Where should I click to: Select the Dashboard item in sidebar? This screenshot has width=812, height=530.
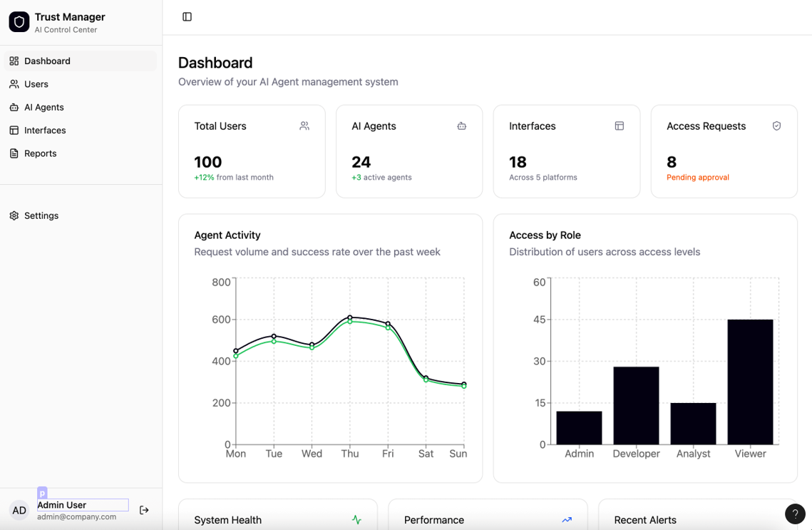coord(47,61)
